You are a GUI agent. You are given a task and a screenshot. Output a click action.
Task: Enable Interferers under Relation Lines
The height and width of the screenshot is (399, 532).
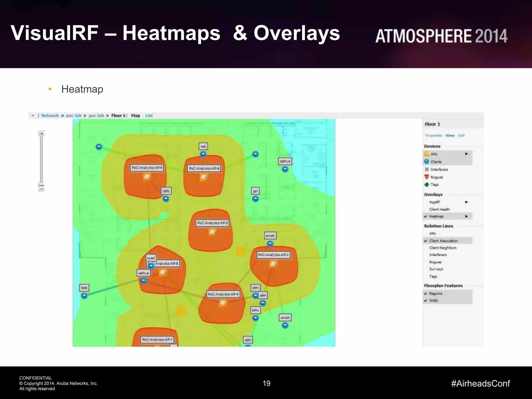(x=438, y=255)
